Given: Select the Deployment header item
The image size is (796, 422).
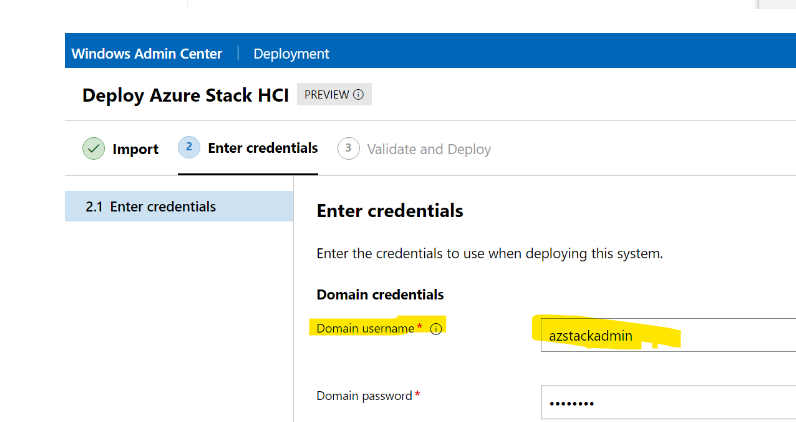Looking at the screenshot, I should (291, 54).
